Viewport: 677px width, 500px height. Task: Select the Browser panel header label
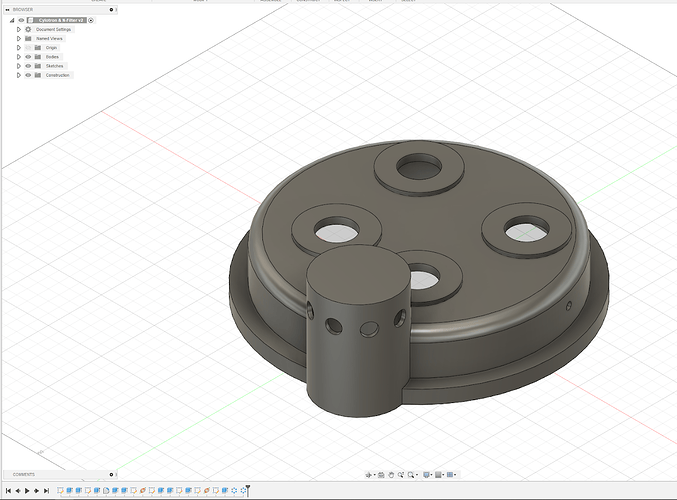(x=23, y=9)
